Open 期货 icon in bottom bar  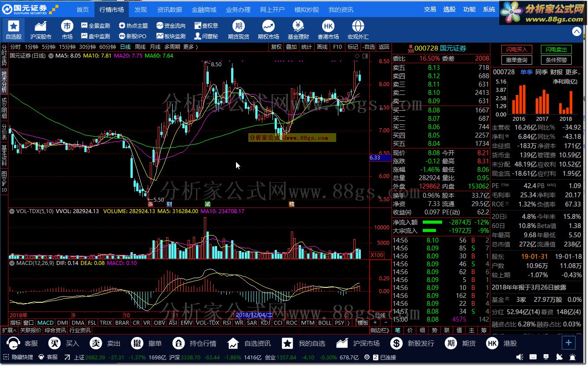(451, 343)
